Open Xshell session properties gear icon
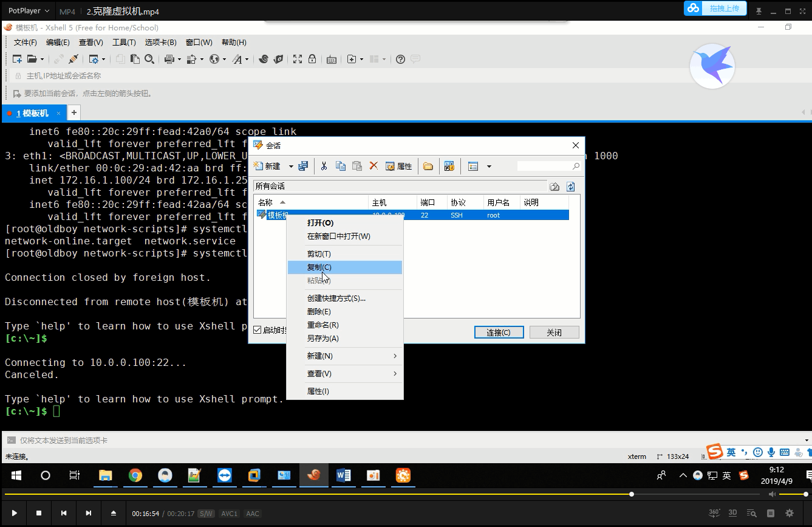Viewport: 812px width, 527px height. (94, 59)
